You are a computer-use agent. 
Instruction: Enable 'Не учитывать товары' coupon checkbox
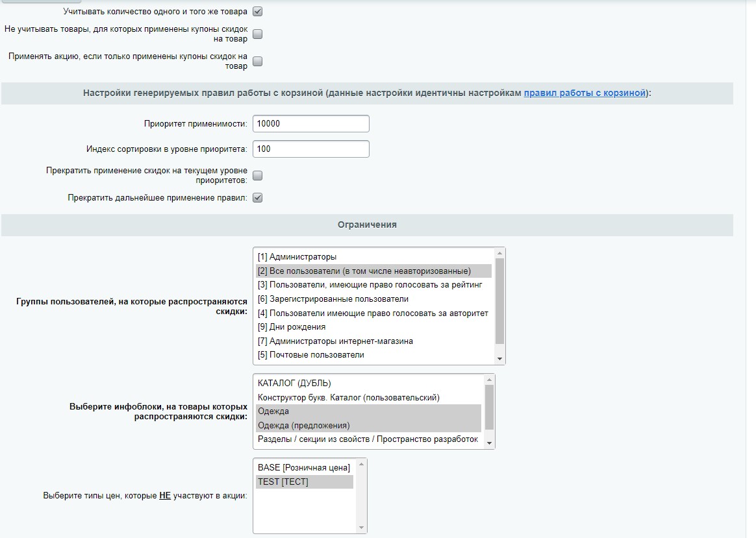point(257,34)
